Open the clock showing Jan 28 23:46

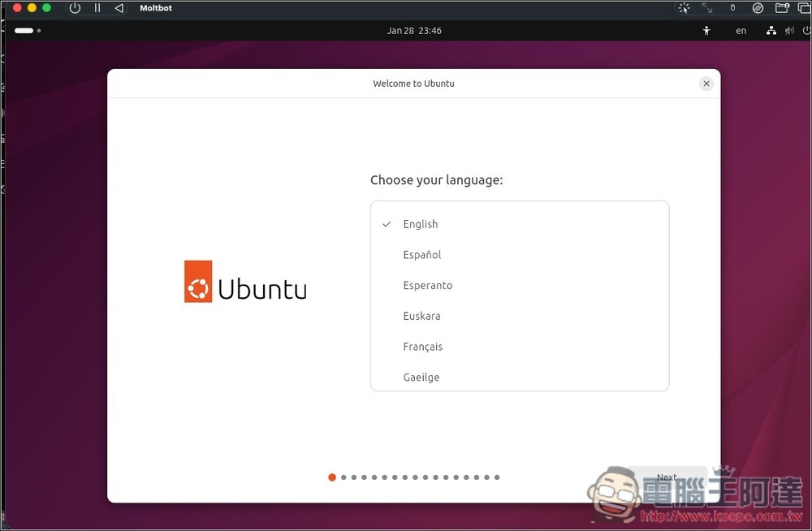[414, 30]
